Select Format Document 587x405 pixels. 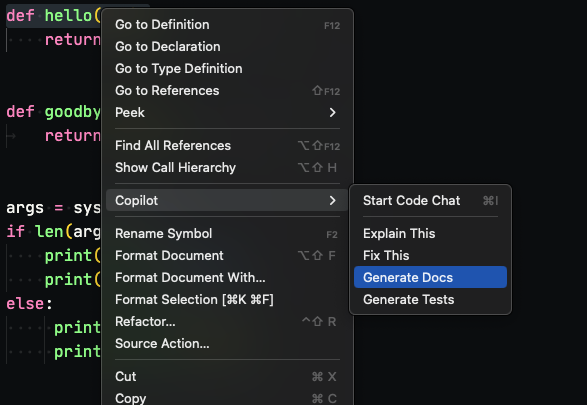[227, 256]
